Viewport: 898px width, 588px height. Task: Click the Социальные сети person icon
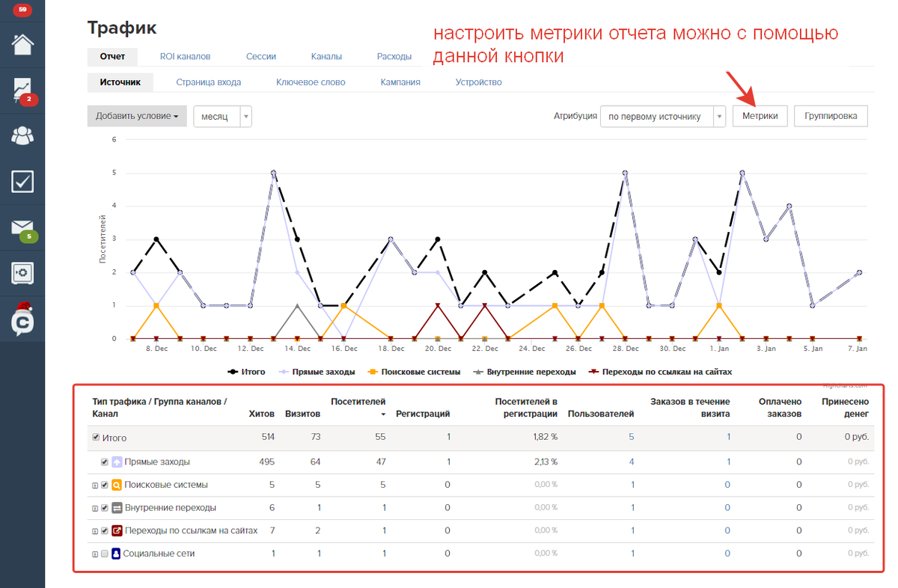pos(117,554)
